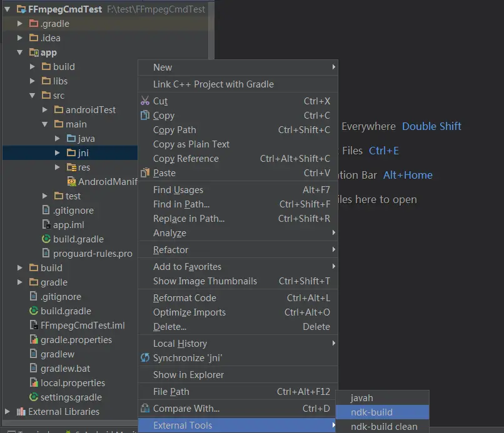
Task: Open the External Tools submenu
Action: (x=238, y=426)
